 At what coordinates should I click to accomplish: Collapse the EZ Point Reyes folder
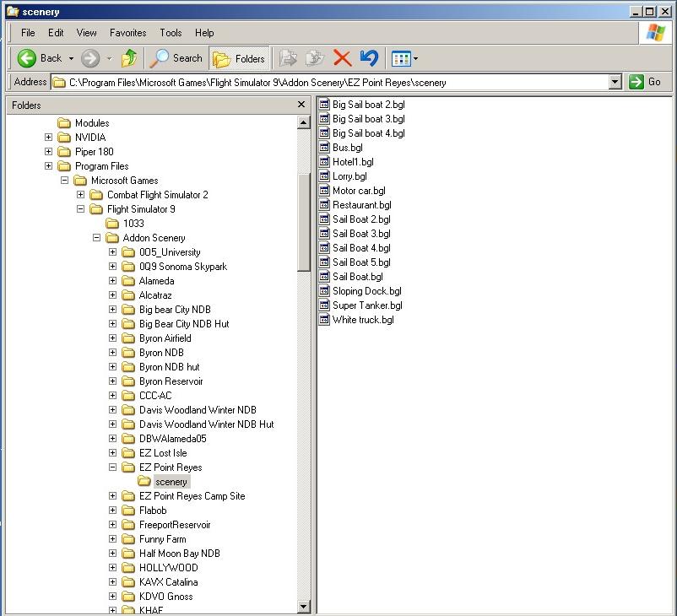[113, 467]
